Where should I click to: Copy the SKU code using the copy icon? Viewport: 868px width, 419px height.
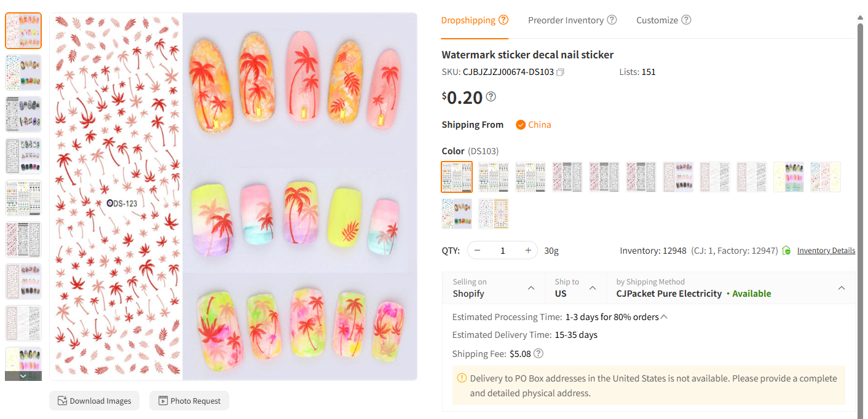[560, 72]
